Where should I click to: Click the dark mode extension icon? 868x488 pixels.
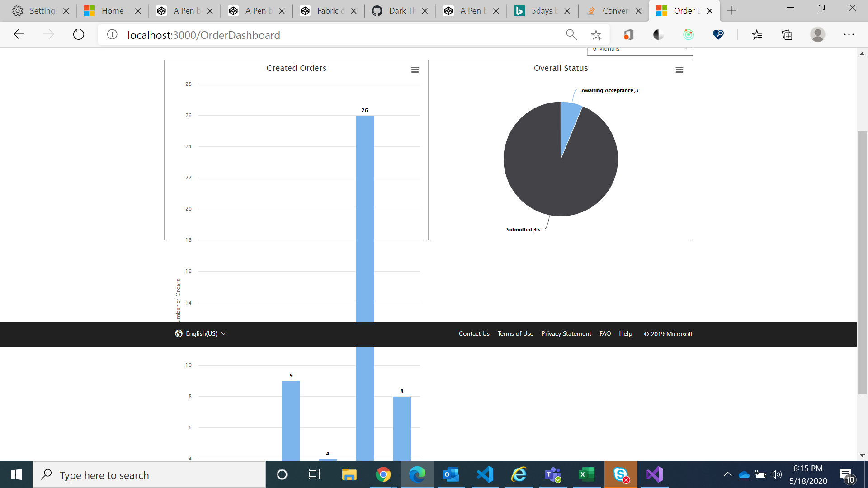tap(658, 34)
